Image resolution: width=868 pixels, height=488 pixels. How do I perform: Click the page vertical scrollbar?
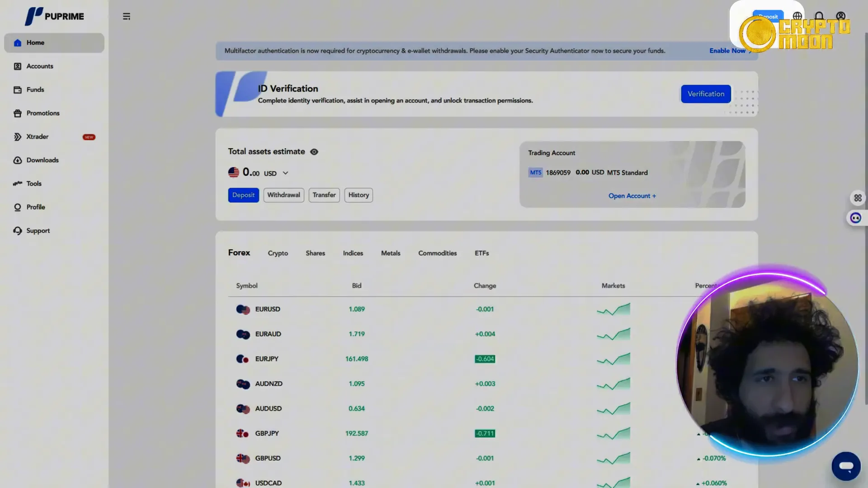tap(866, 219)
